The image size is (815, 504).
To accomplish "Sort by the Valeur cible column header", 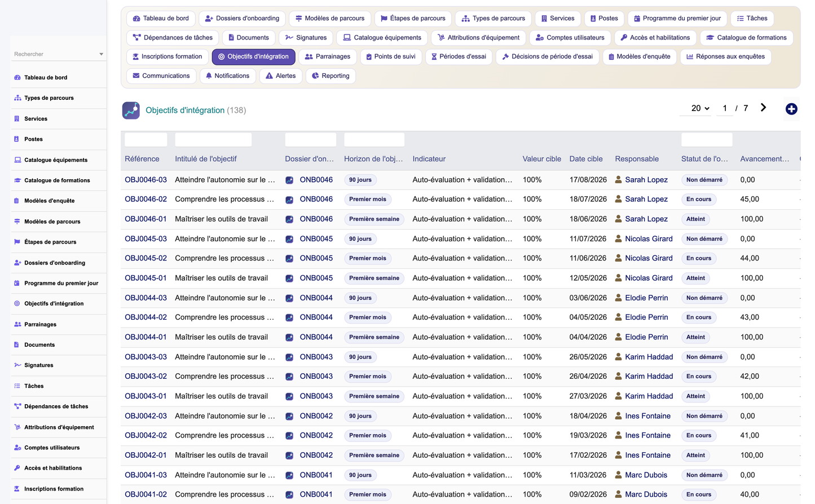I will (x=541, y=159).
